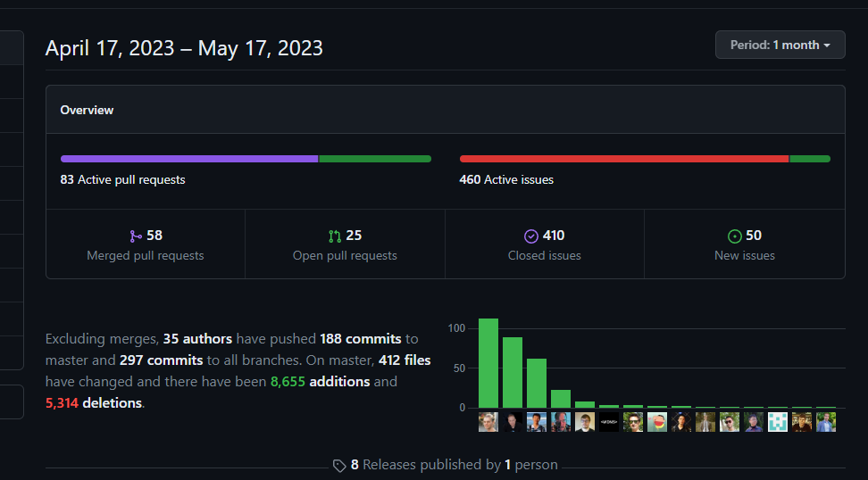Click the green open pull requests icon
Viewport: 868px width, 480px height.
tap(334, 236)
